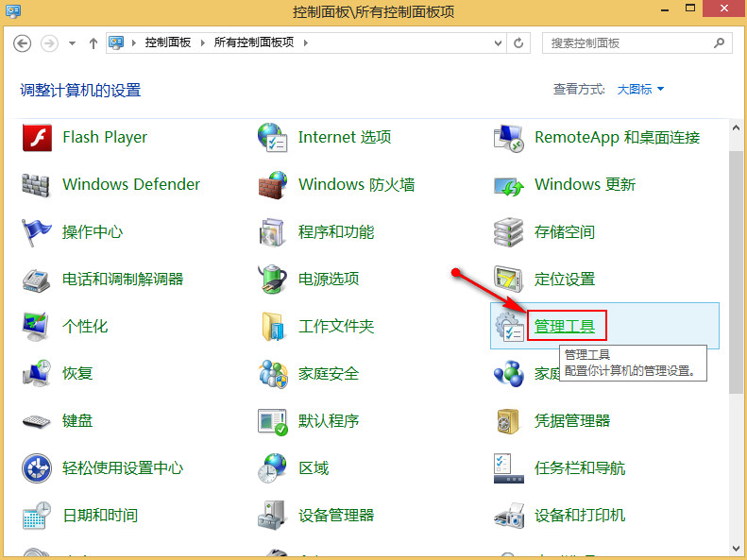Open the 工作文件夹 folder icon
This screenshot has height=560, width=747.
tap(274, 327)
